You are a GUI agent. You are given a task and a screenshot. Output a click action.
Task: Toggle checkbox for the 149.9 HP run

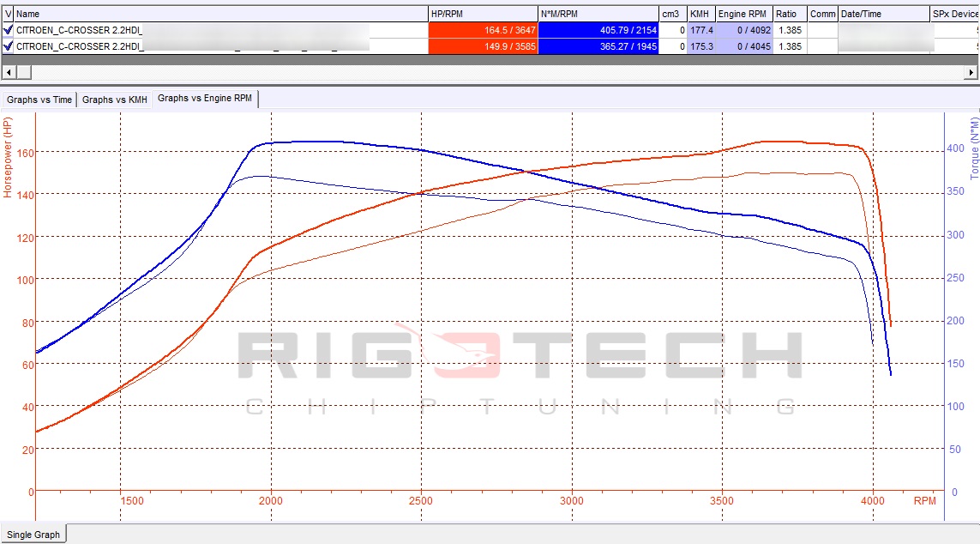(x=8, y=46)
